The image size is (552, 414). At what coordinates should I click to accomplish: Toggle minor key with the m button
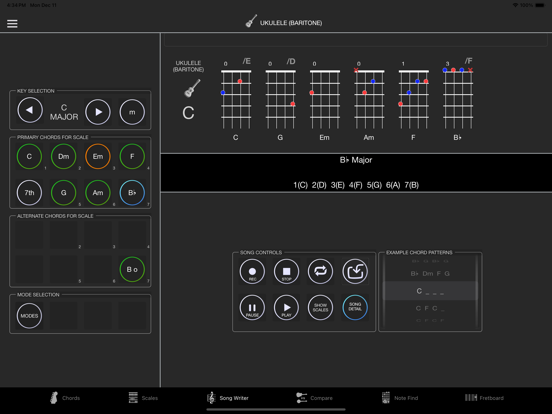(132, 112)
